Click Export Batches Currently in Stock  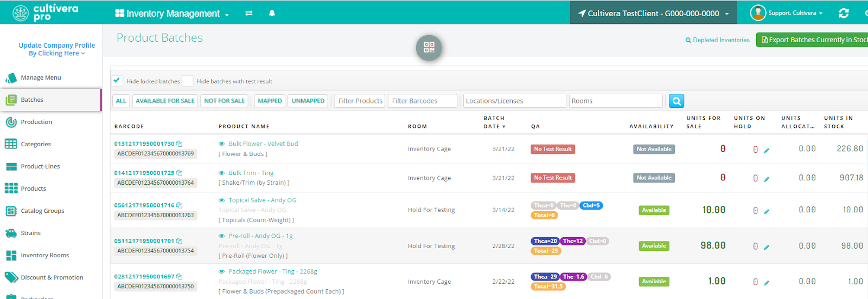[x=812, y=40]
